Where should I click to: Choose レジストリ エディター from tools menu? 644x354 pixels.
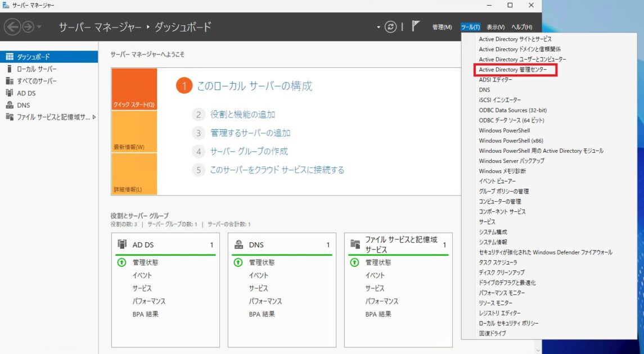coord(499,313)
